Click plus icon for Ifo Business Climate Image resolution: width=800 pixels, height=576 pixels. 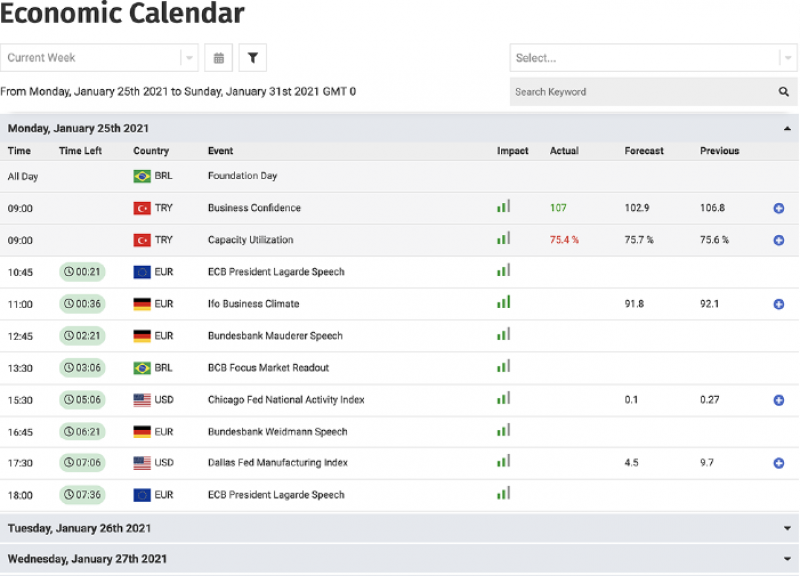point(779,304)
